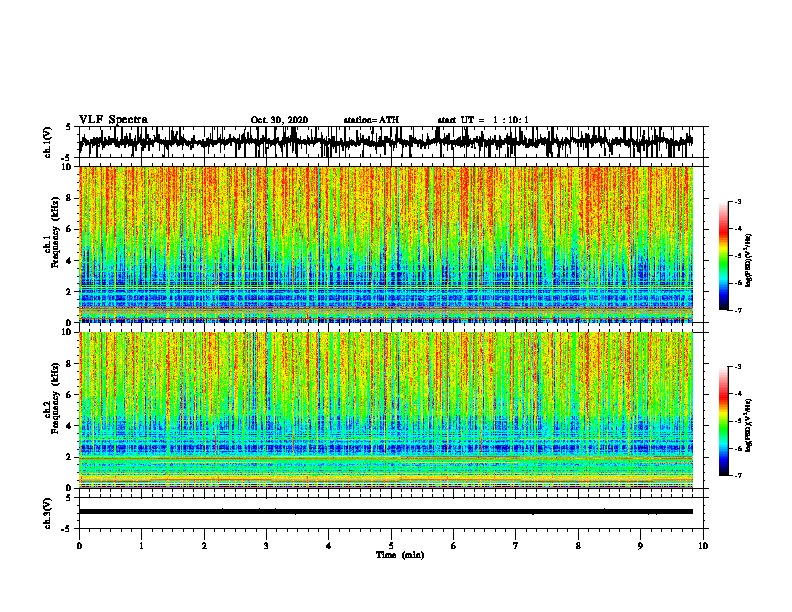Click the "start UT = 1 :10: 1" text
This screenshot has width=792, height=612.
483,120
